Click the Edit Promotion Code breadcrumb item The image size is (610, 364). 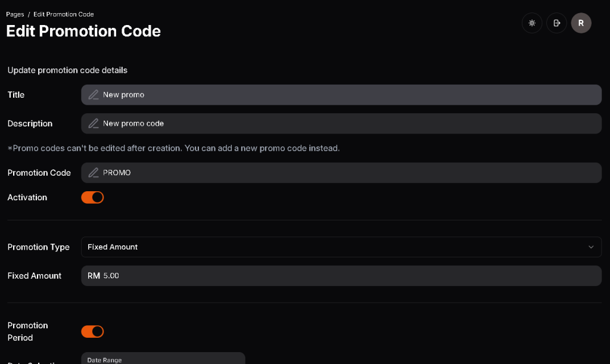64,14
